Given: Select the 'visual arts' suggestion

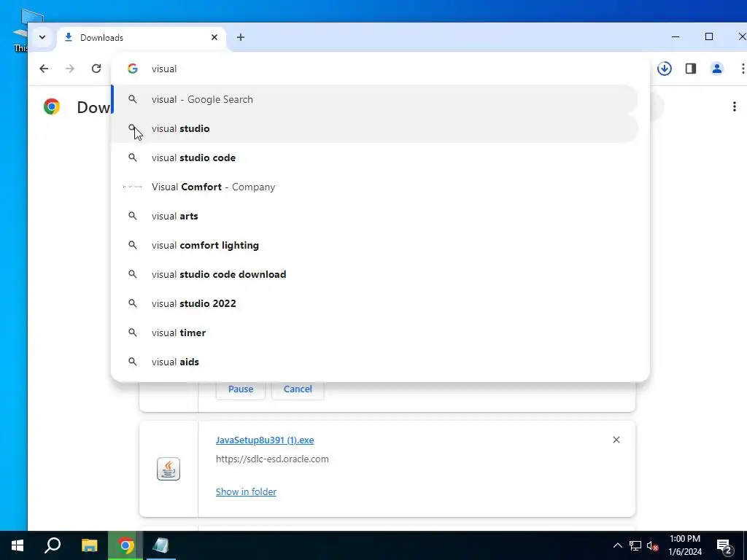Looking at the screenshot, I should point(374,216).
